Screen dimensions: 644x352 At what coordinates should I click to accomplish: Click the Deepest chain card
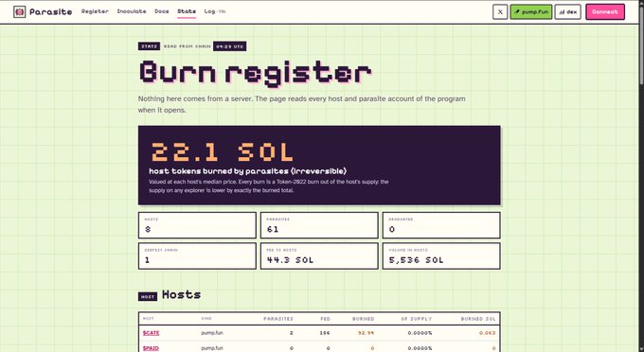pyautogui.click(x=197, y=256)
